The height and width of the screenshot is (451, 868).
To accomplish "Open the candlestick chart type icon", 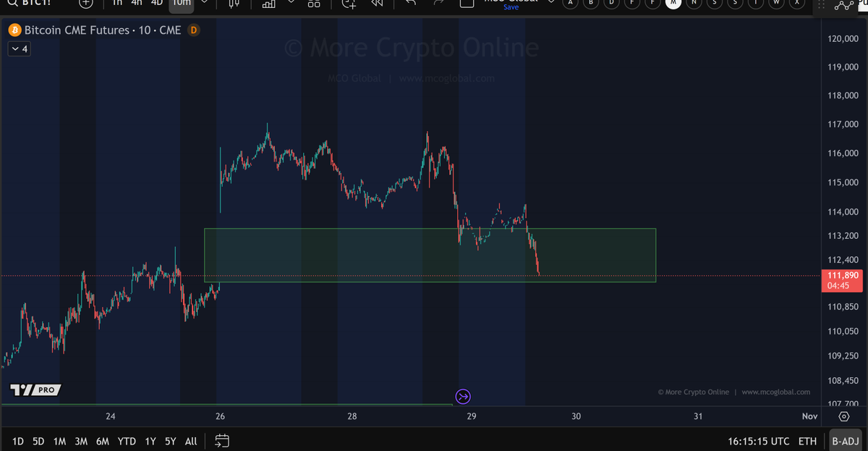I will tap(233, 4).
